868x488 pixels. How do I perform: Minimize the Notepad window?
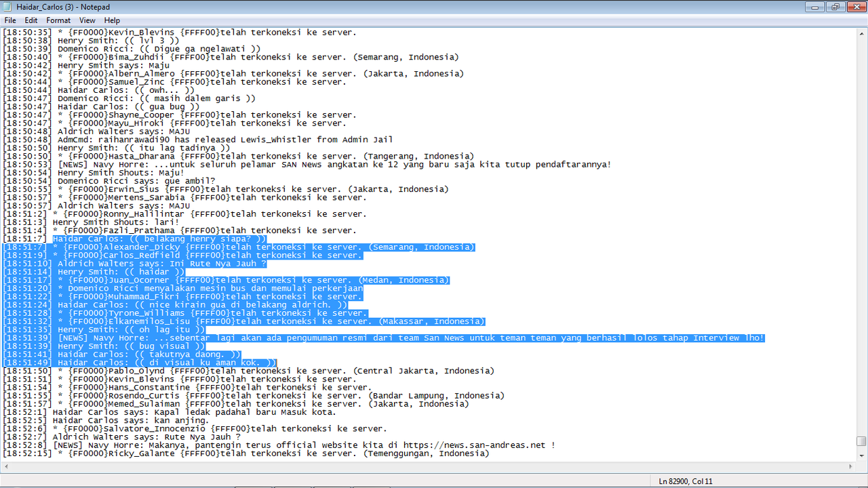click(816, 7)
